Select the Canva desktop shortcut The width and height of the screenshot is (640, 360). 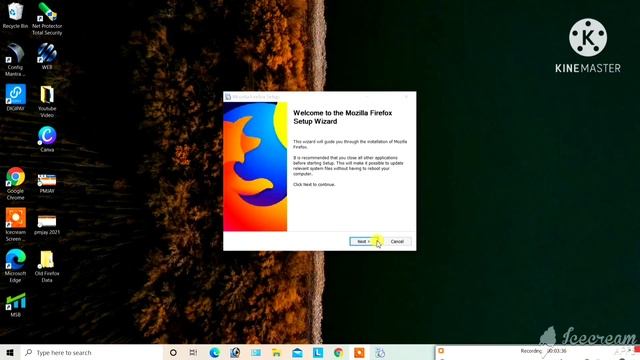pos(47,139)
